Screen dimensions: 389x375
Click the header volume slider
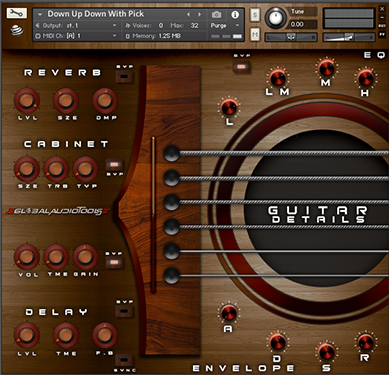pyautogui.click(x=349, y=37)
